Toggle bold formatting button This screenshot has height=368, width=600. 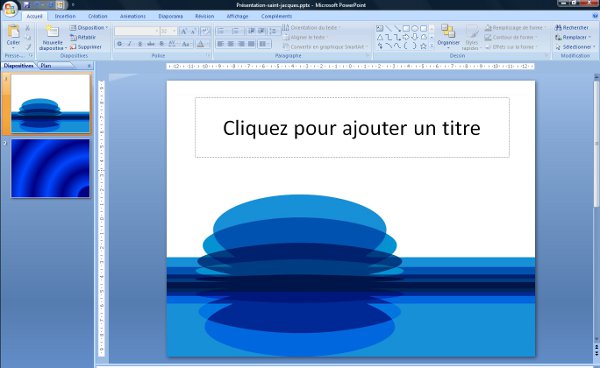(119, 44)
